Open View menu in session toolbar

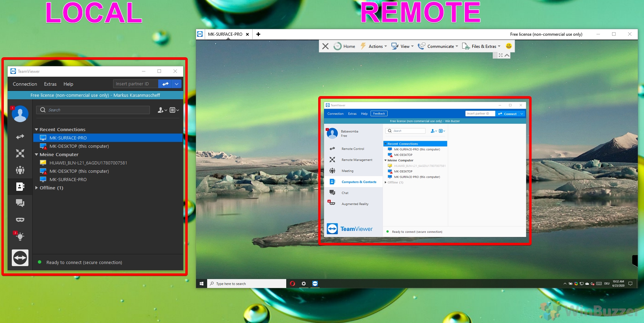402,46
